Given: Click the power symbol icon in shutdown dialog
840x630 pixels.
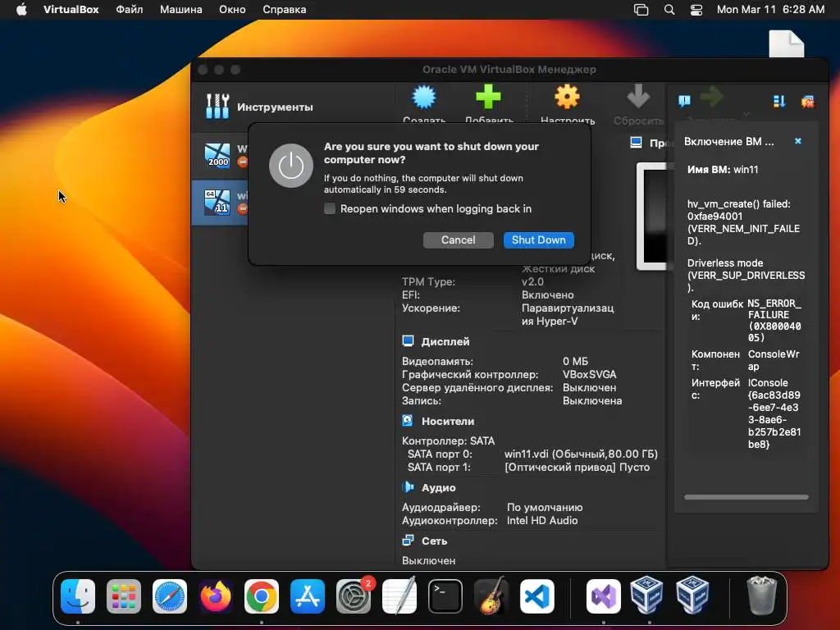Looking at the screenshot, I should [x=291, y=166].
